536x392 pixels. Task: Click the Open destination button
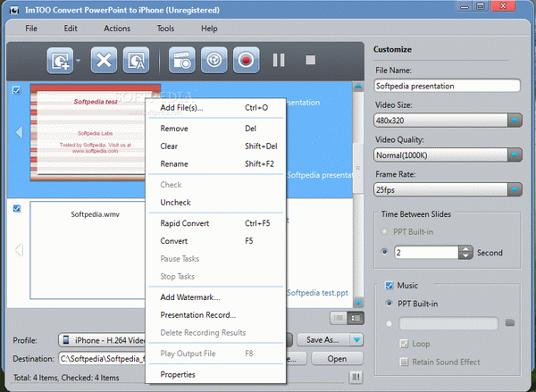(x=337, y=359)
